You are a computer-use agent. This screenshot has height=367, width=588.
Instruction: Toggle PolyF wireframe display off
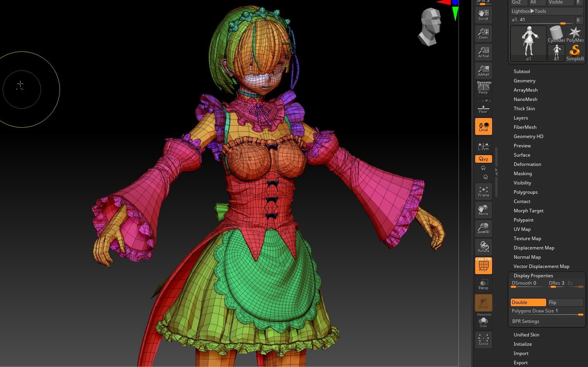coord(483,266)
